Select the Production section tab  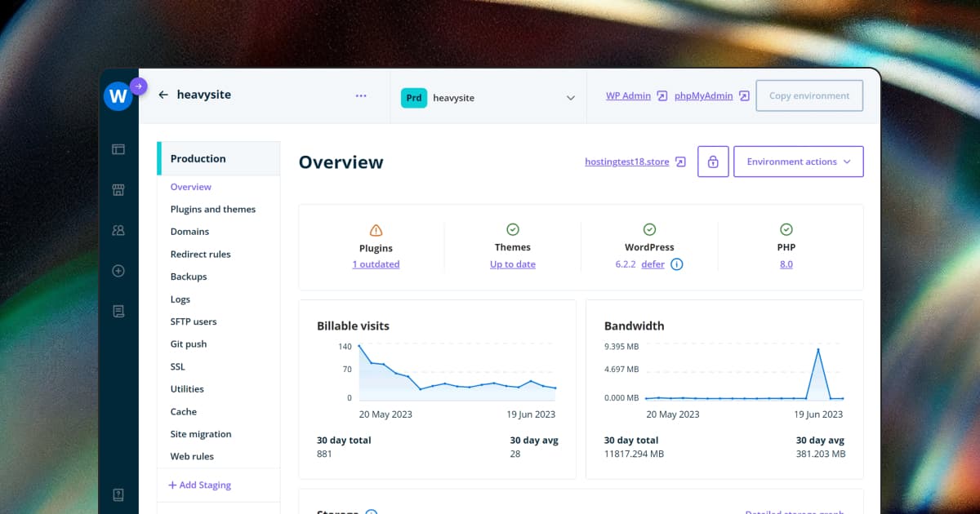pos(219,158)
